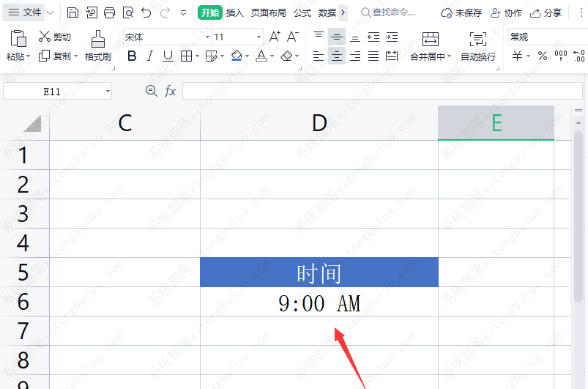Click the 合并居中 merge icon
This screenshot has width=588, height=389.
click(430, 39)
